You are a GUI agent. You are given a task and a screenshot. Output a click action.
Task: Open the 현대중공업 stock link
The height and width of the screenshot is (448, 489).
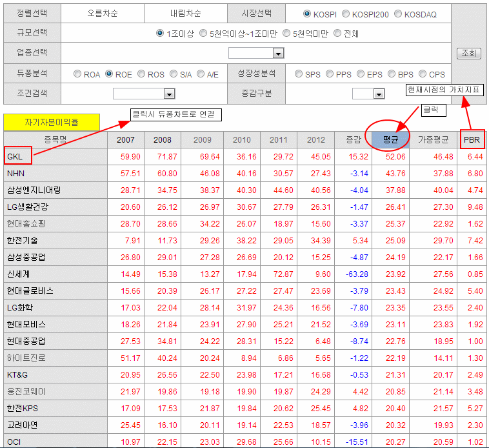[x=26, y=341]
